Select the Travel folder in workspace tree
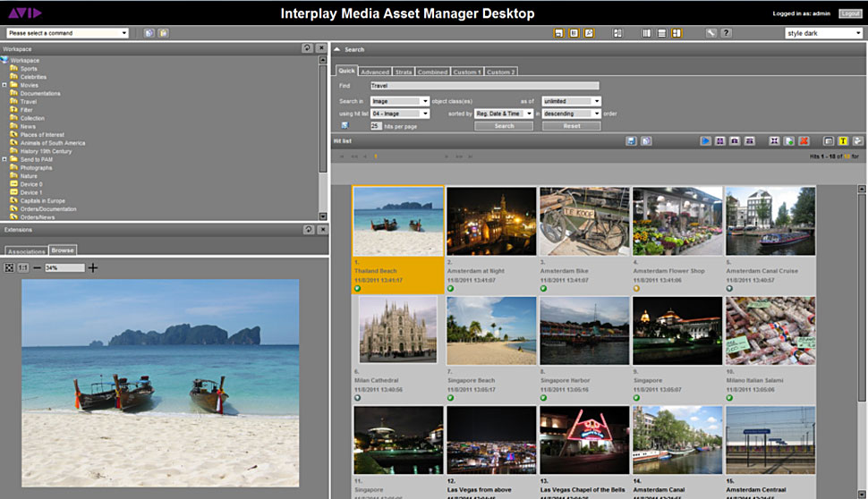This screenshot has width=868, height=499. tap(29, 102)
